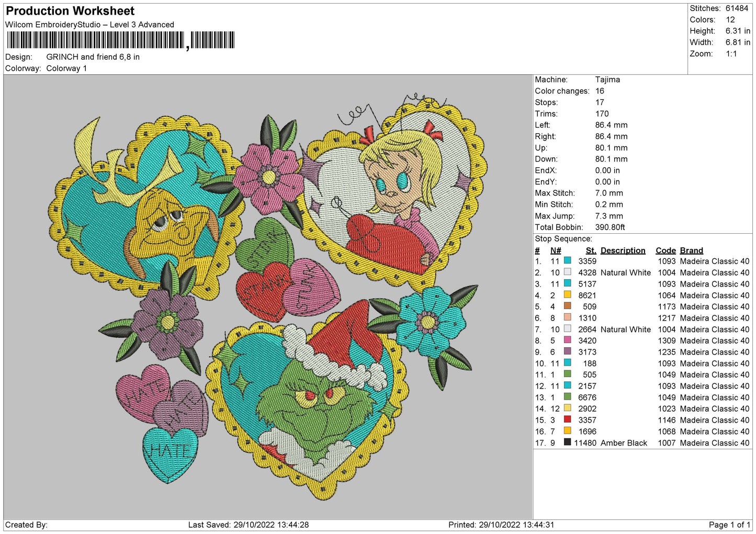
Task: Select the black swatch for Amber Black
Action: click(567, 442)
